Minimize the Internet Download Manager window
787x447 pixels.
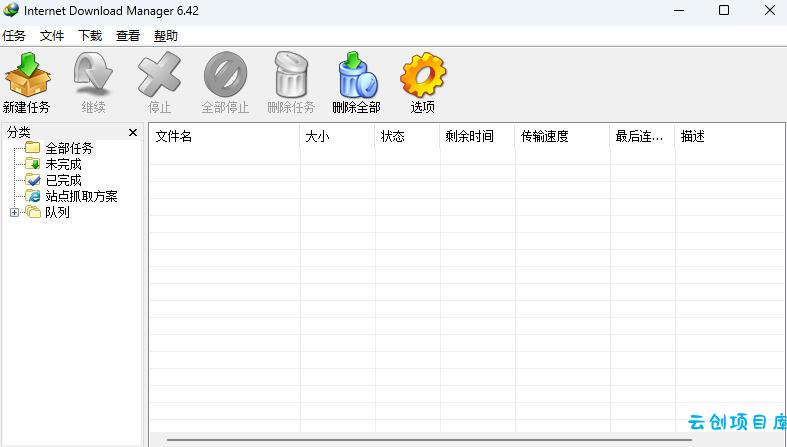(x=679, y=10)
